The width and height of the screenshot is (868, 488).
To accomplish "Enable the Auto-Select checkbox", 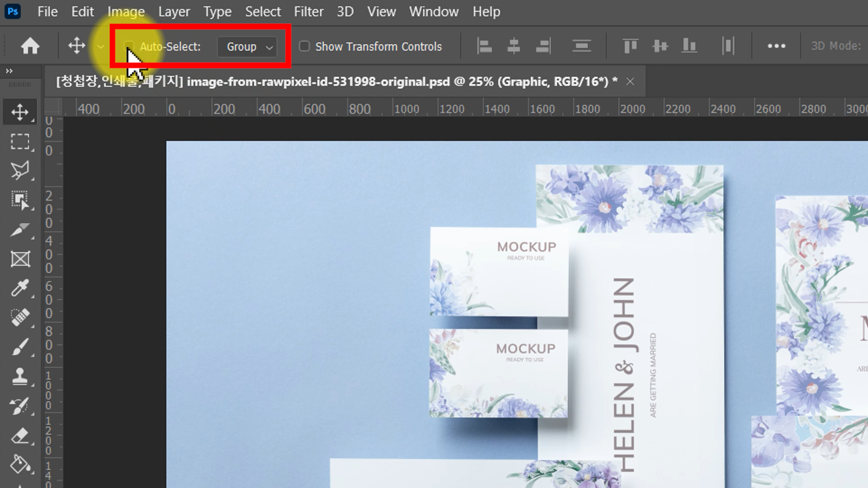I will click(129, 46).
